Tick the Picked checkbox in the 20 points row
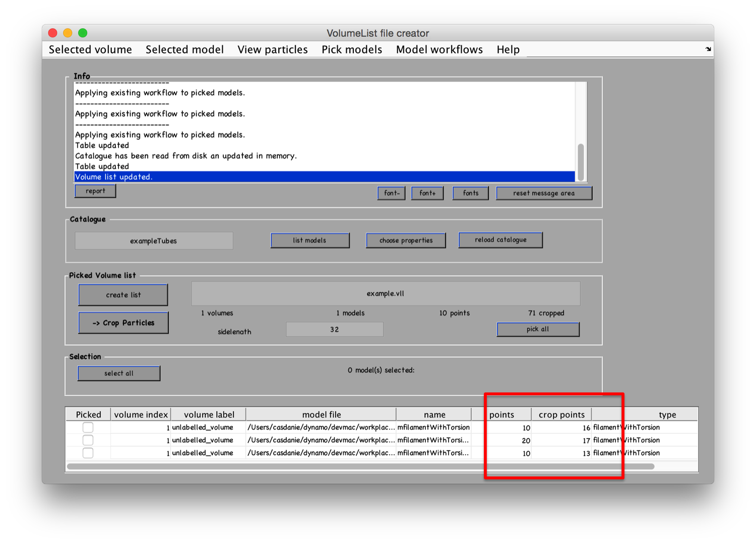Screen dimensions: 756x544 (88, 440)
